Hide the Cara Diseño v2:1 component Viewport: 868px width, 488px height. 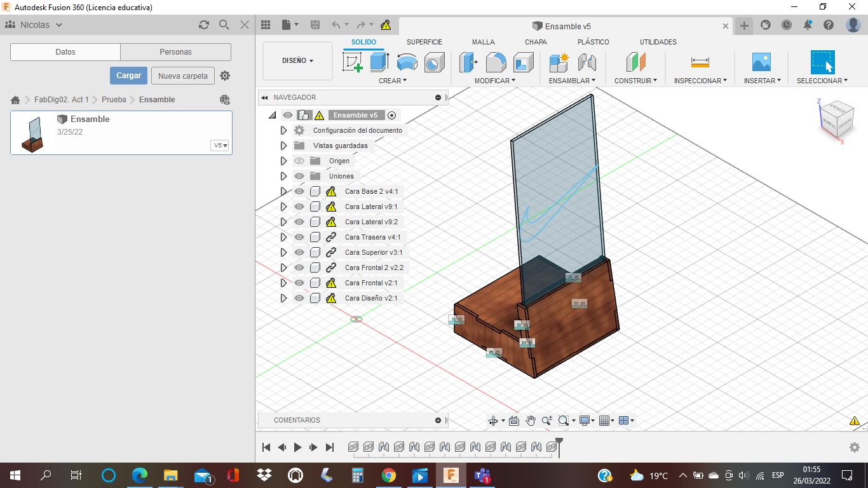pos(299,298)
